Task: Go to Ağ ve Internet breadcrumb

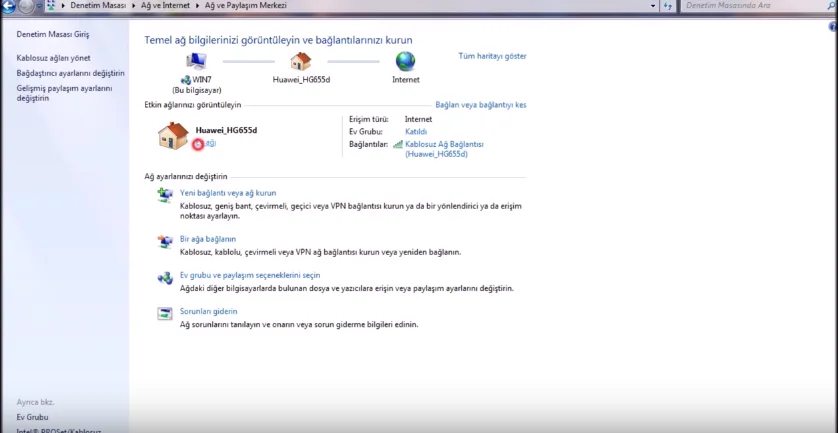Action: click(x=165, y=5)
